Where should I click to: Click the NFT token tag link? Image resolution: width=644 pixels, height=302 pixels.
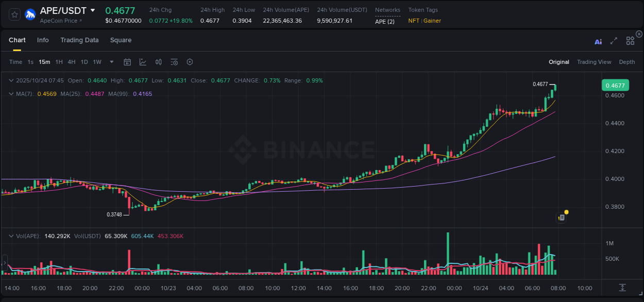click(x=414, y=21)
